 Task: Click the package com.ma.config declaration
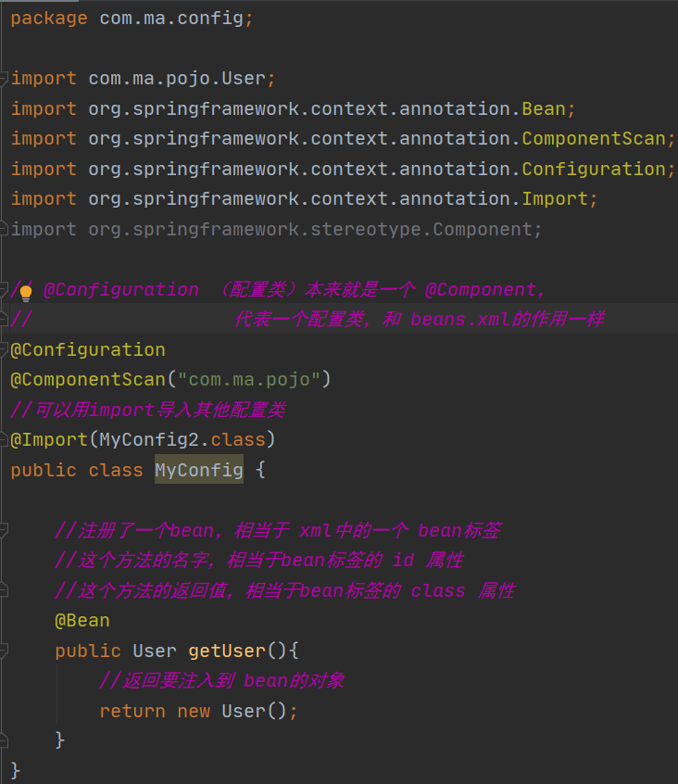[x=130, y=18]
